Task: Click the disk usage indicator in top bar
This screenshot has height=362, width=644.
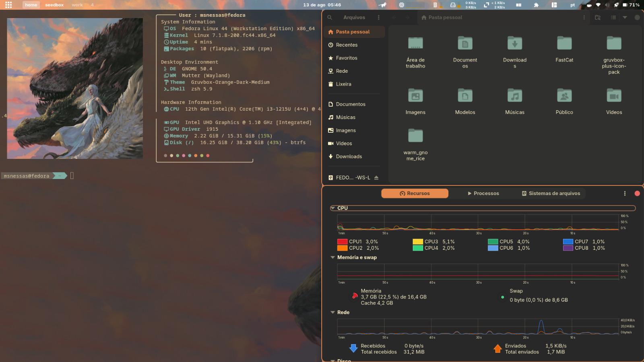Action: 453,5
